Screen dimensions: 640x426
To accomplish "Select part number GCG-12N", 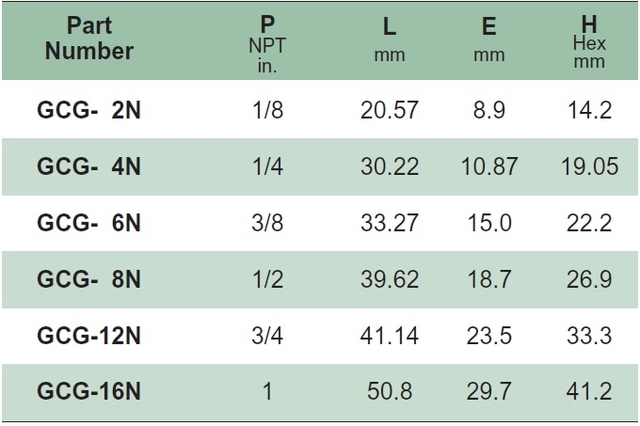I will (x=89, y=335).
